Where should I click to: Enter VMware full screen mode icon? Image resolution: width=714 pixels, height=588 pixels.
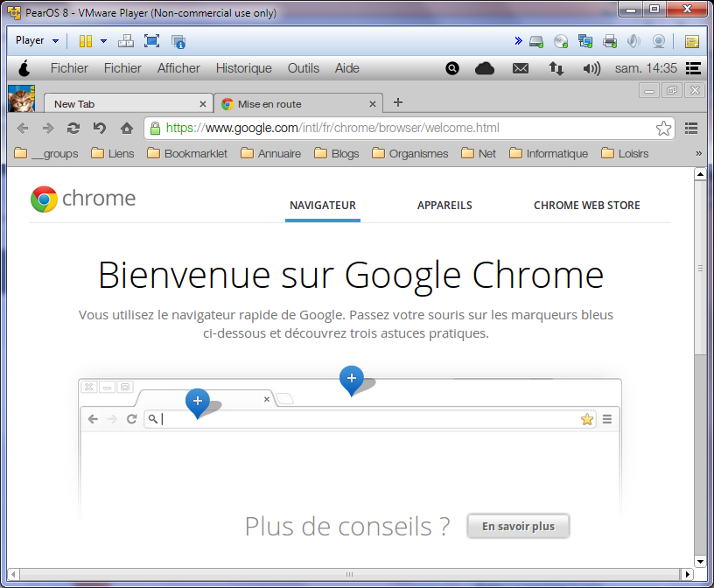151,41
